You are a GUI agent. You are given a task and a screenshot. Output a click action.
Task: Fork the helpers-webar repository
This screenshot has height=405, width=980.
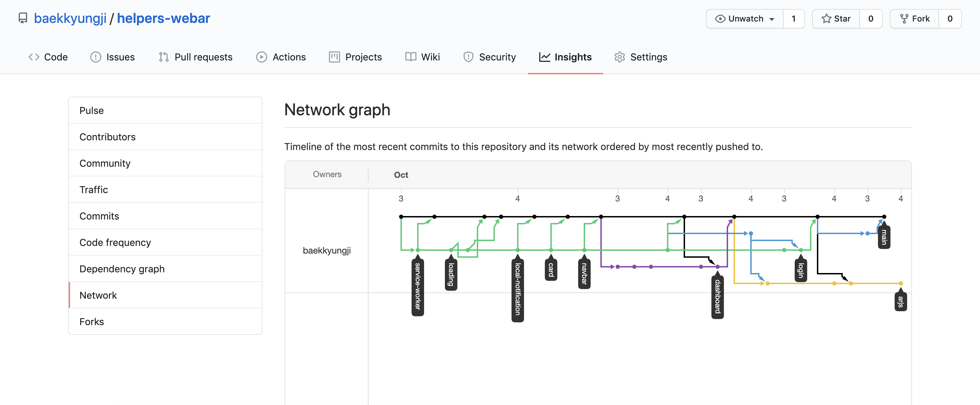[x=914, y=19]
